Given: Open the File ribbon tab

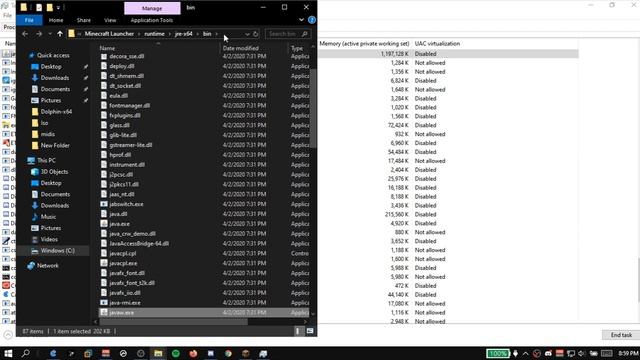Looking at the screenshot, I should pos(29,20).
